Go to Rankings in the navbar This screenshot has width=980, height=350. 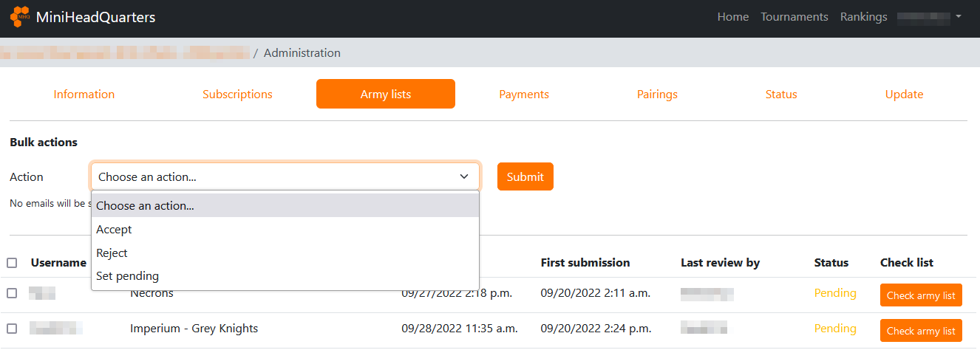tap(863, 17)
